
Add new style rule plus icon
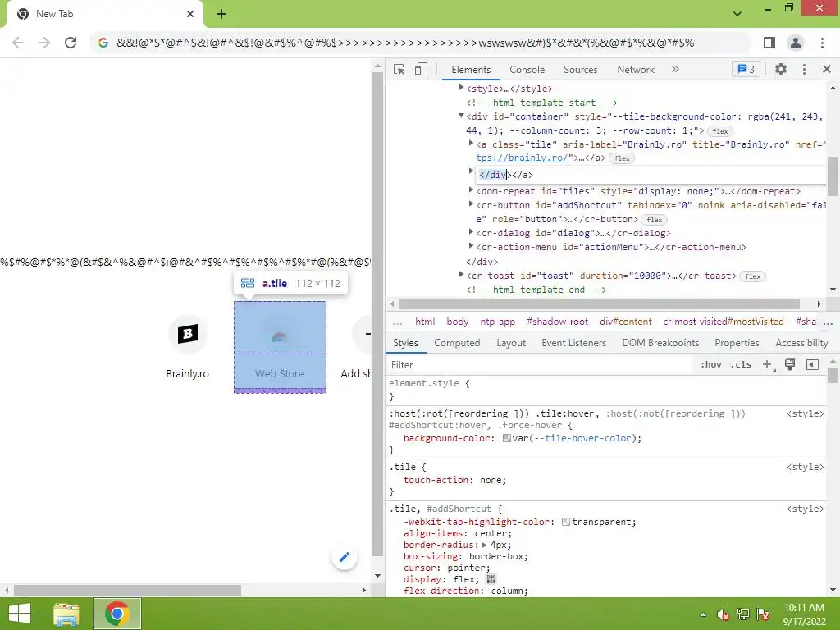point(768,365)
